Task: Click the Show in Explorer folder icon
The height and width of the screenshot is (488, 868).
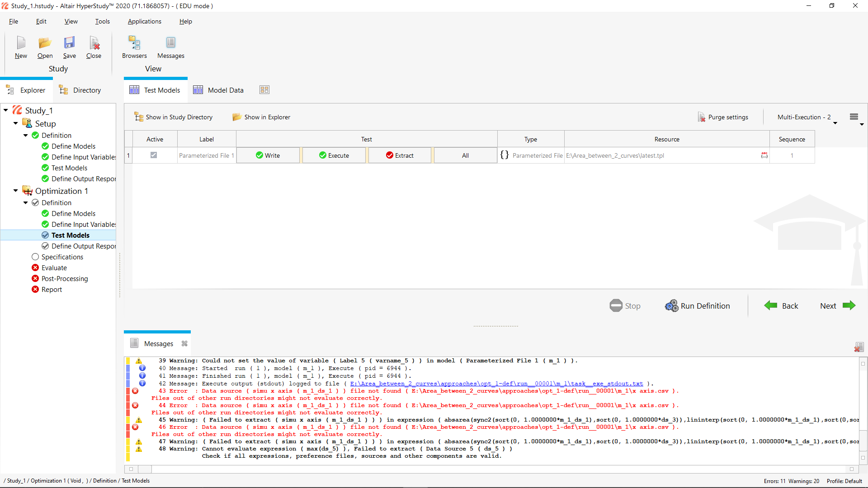Action: click(x=237, y=117)
